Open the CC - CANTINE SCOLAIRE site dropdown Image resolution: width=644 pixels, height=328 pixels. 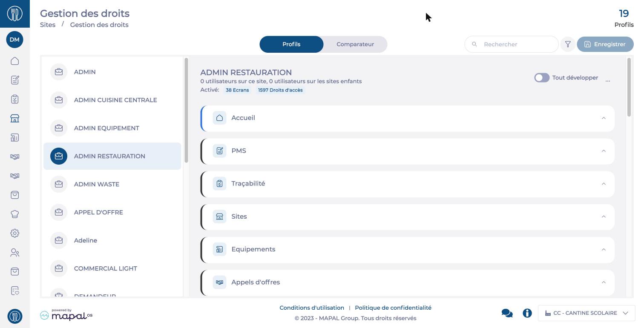click(586, 313)
